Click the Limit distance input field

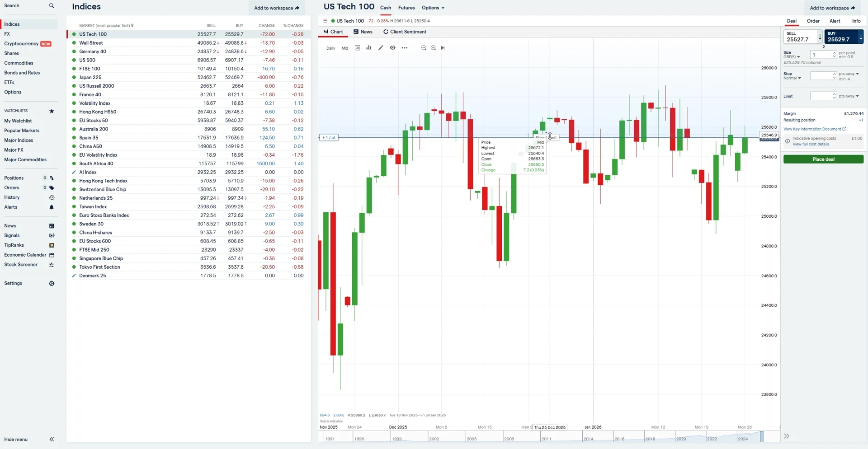821,96
